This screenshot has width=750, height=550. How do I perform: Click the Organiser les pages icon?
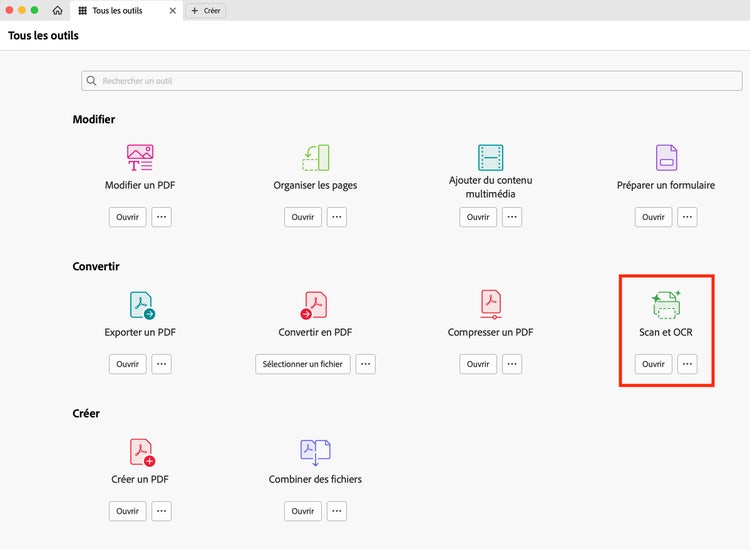[x=315, y=157]
